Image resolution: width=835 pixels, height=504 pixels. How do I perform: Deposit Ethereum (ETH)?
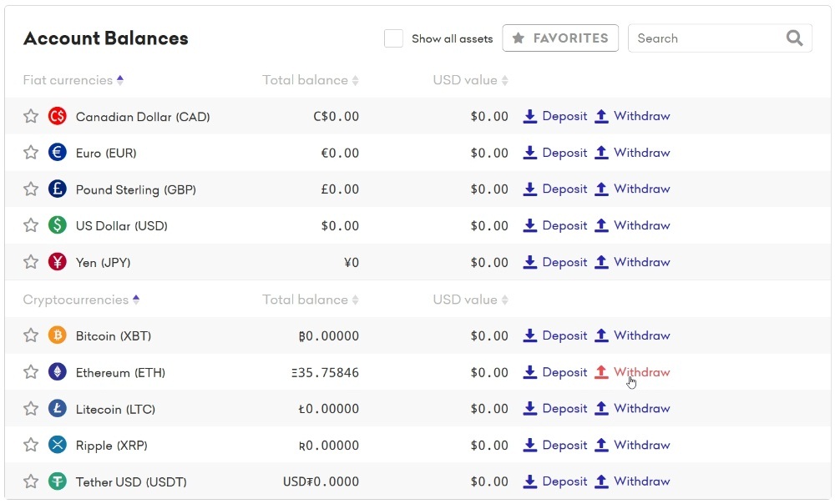click(555, 372)
